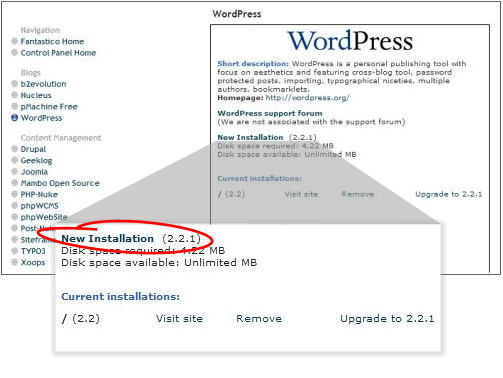
Task: Select b2evolution under Blogs
Action: 43,84
